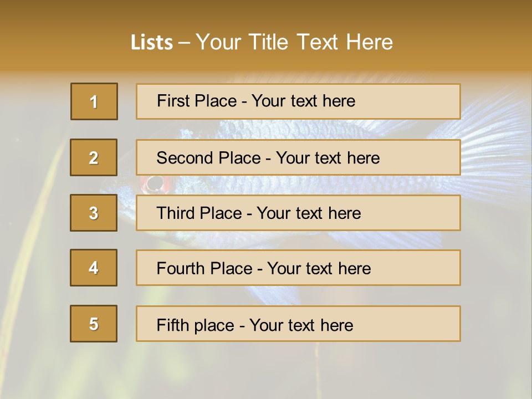Select the number 2 square
The width and height of the screenshot is (532, 399).
(x=94, y=157)
